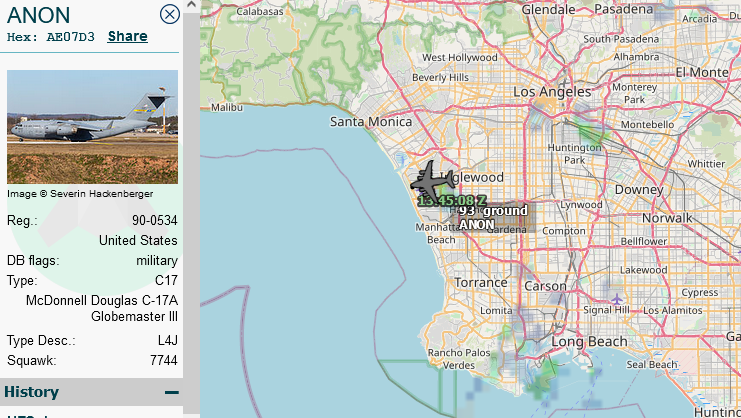
Task: Click the Long Beach map label
Action: tap(589, 341)
